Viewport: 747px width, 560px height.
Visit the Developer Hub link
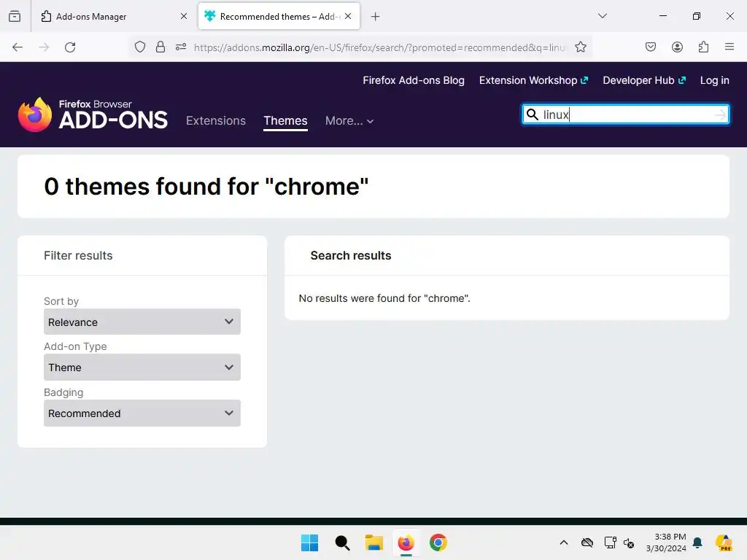tap(644, 80)
